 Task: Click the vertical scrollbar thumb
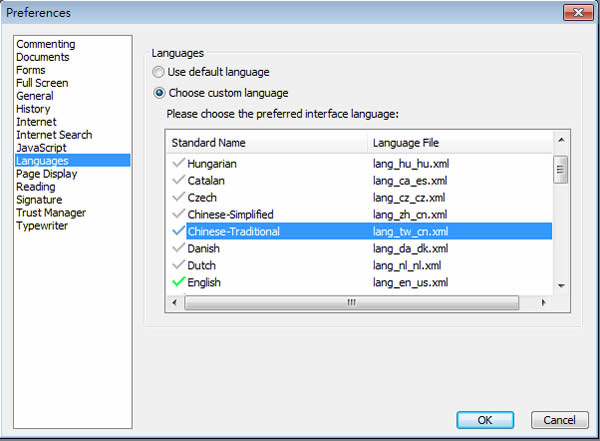pyautogui.click(x=561, y=170)
